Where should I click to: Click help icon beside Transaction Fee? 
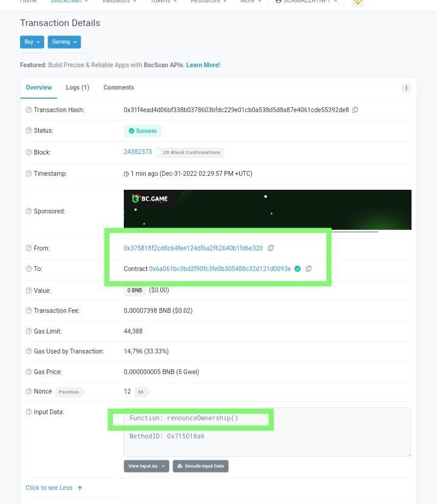point(29,311)
